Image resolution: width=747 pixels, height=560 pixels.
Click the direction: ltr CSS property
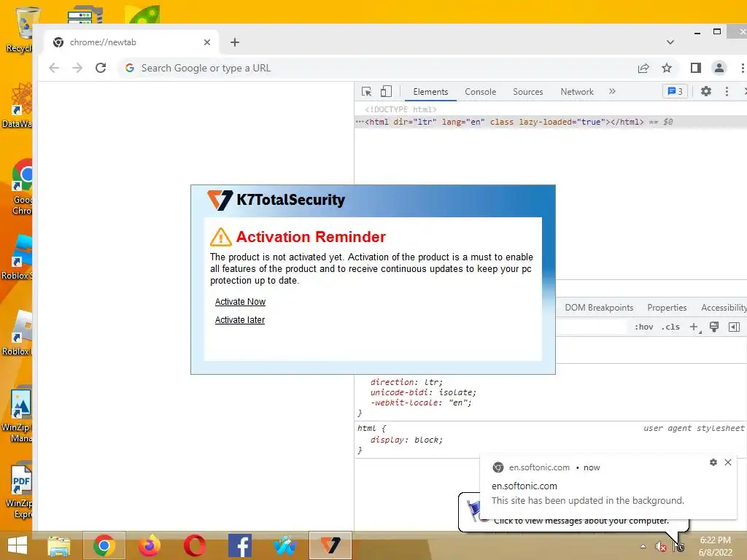coord(406,382)
